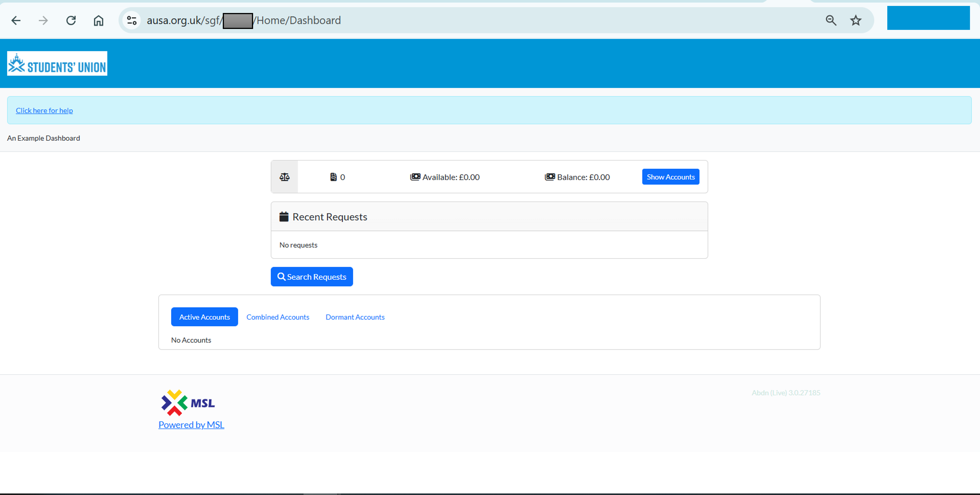Click the zoom magnifier icon in address bar
The image size is (980, 495).
point(831,20)
